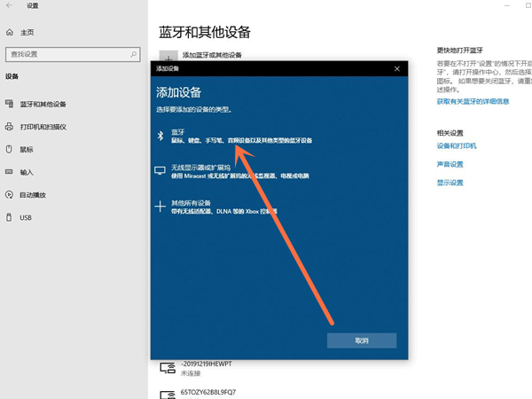Select the 蓝牙 Bluetooth device type

tap(231, 136)
